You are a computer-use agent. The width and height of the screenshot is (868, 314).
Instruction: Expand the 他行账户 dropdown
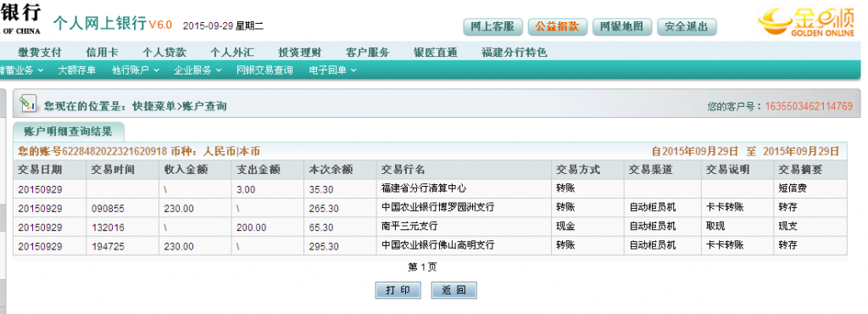point(136,70)
